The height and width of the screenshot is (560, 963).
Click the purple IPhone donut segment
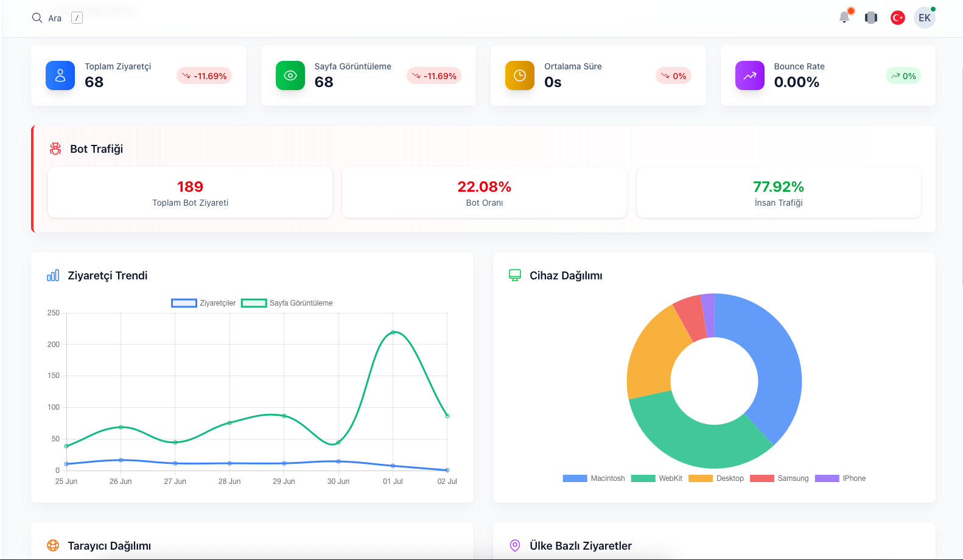[709, 315]
